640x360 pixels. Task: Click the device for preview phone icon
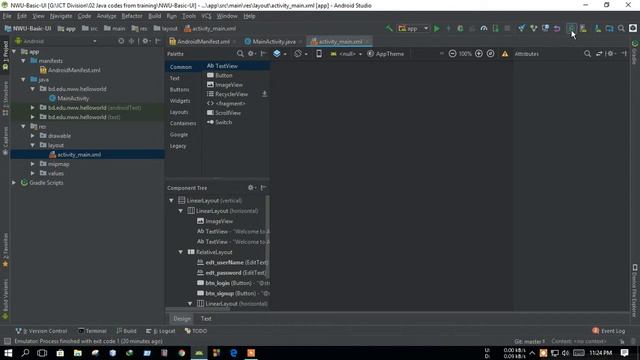319,54
